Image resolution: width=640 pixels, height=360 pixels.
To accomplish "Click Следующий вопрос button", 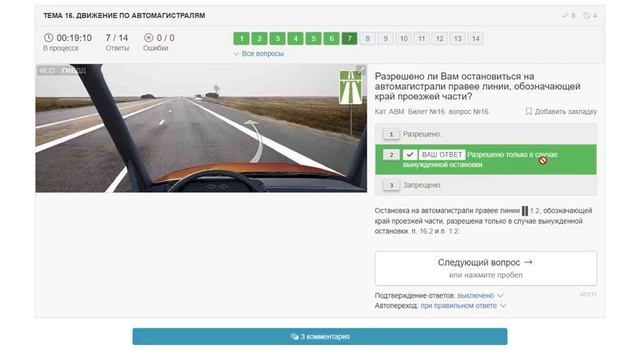I will pos(486,268).
